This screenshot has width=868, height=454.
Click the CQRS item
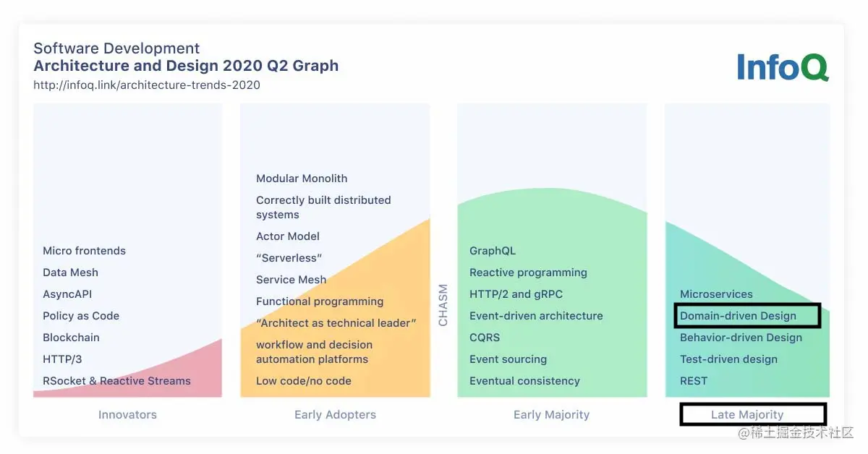click(485, 338)
